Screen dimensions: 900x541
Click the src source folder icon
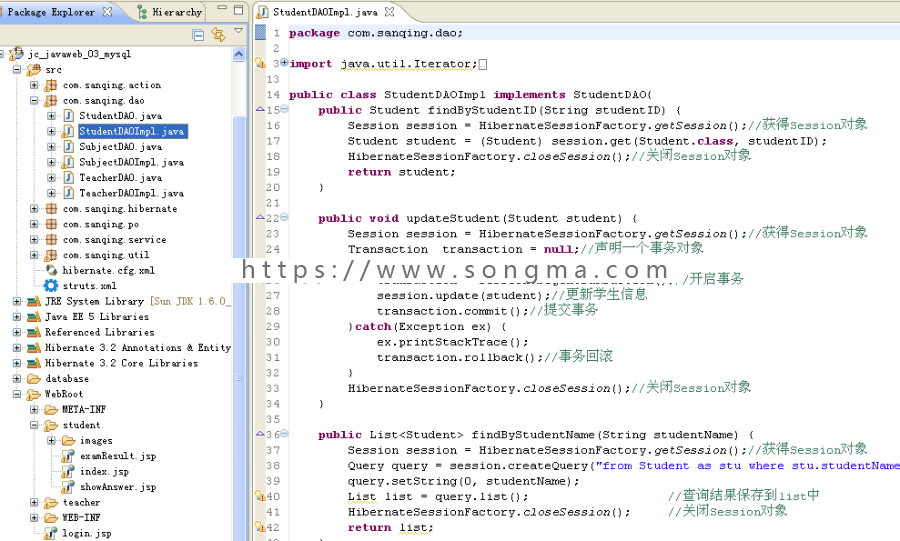coord(33,69)
